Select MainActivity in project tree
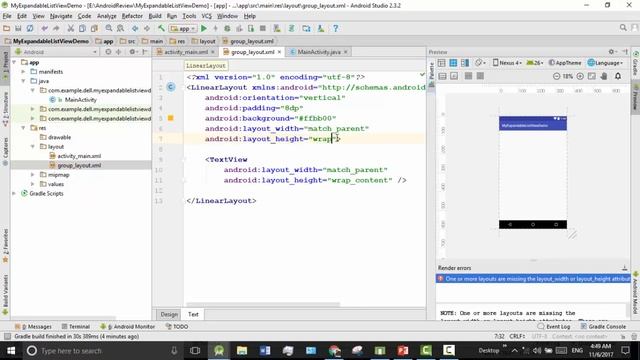The image size is (640, 360). tap(80, 100)
